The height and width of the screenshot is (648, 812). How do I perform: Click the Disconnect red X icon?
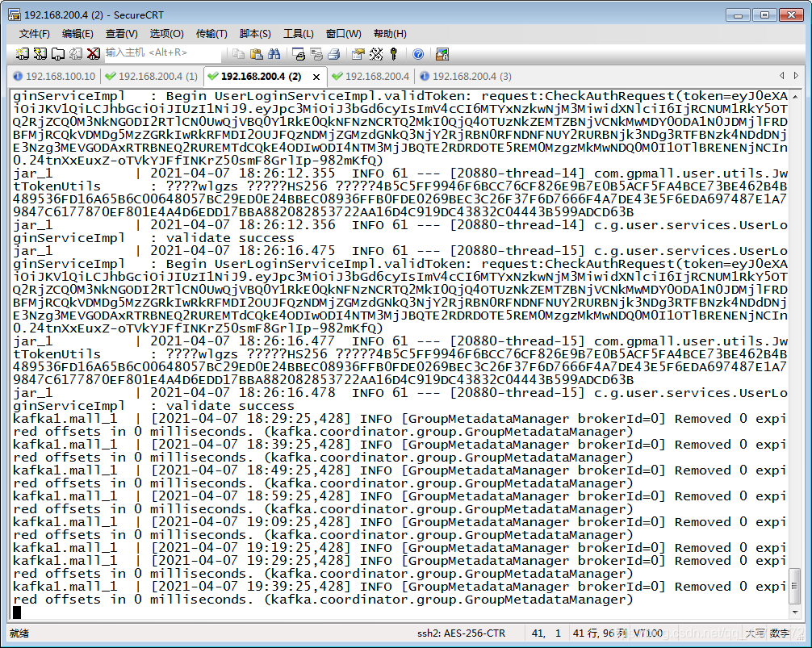(x=94, y=53)
